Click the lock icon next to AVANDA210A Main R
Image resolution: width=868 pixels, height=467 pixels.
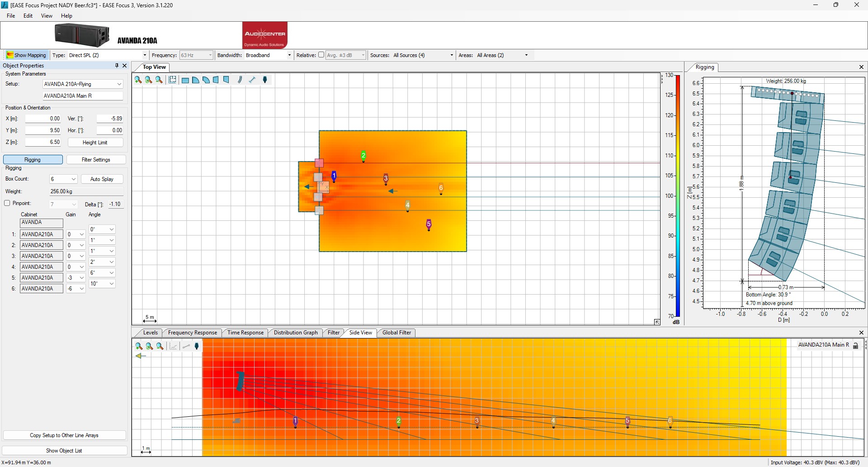click(856, 345)
